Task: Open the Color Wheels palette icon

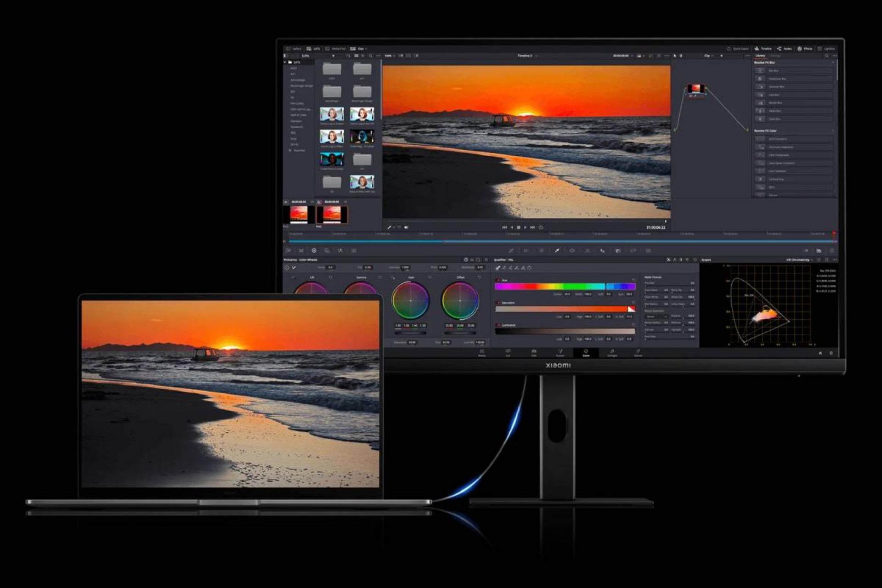Action: coord(314,251)
